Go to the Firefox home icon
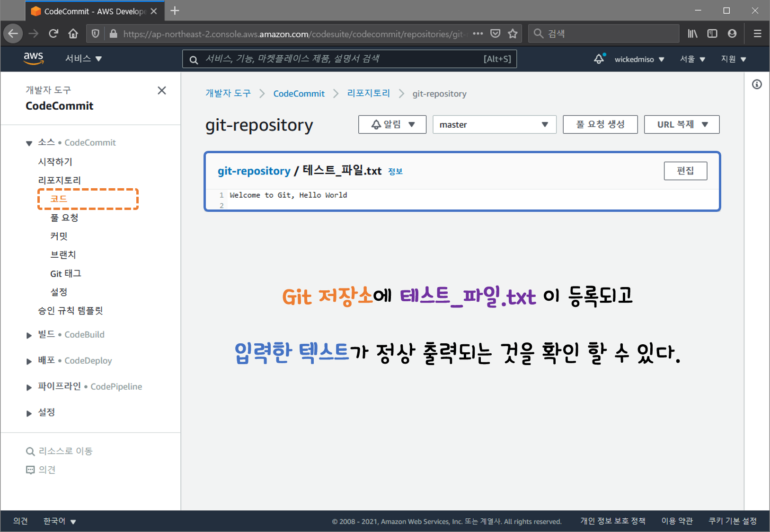Screen dimensions: 770x532 coord(73,34)
